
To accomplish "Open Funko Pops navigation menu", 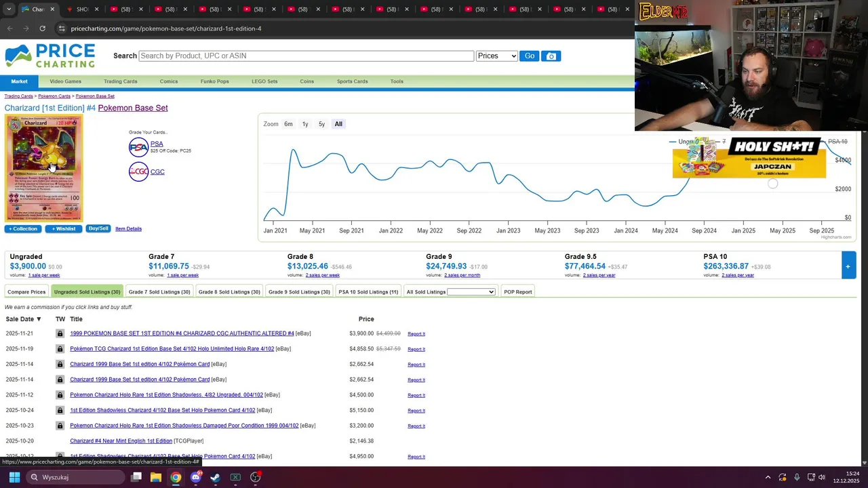I will [x=215, y=81].
